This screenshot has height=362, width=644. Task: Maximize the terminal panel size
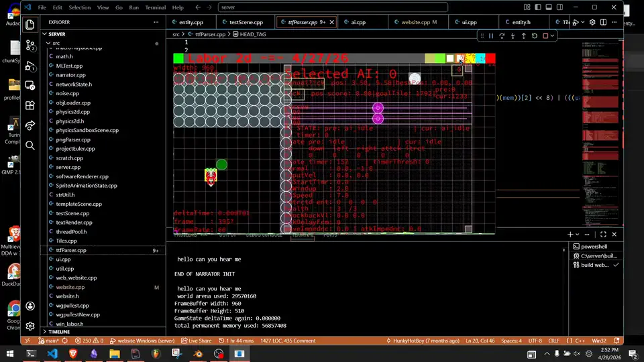[x=603, y=235]
